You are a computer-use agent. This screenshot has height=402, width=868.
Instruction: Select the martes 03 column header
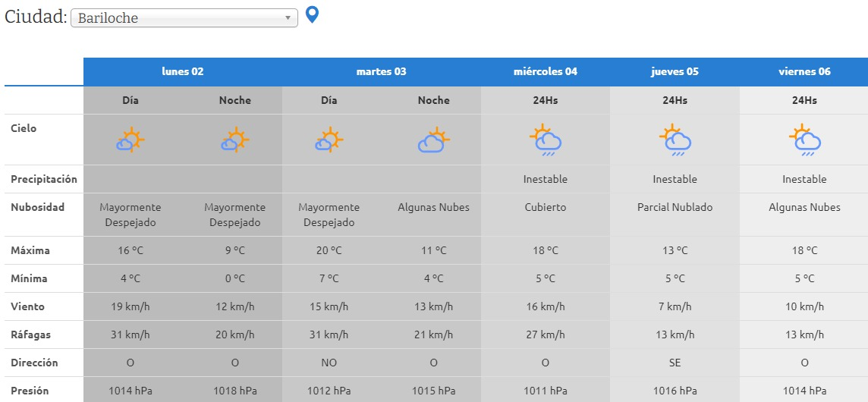pyautogui.click(x=382, y=71)
